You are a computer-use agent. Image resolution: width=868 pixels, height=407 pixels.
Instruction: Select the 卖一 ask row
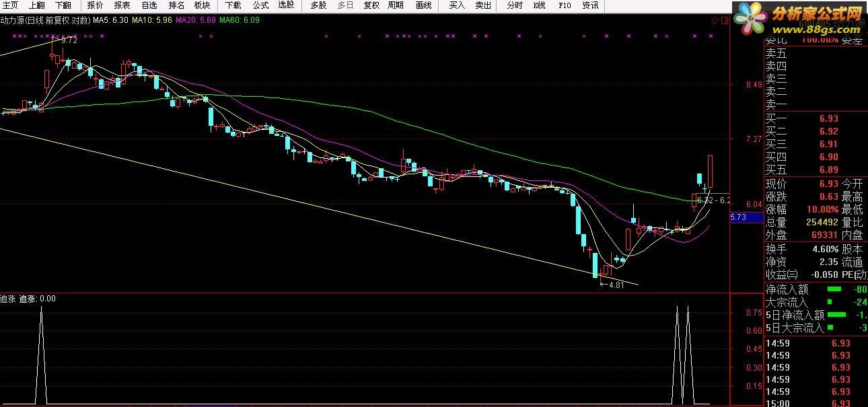(x=816, y=104)
